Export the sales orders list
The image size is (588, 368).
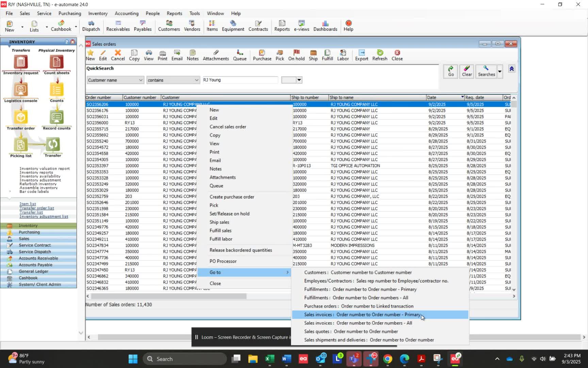point(362,55)
